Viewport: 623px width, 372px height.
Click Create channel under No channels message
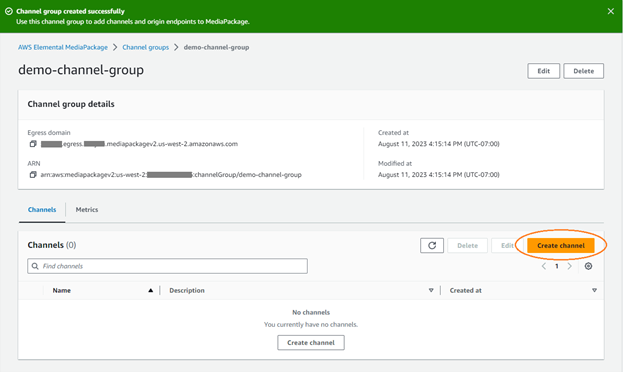coord(311,343)
